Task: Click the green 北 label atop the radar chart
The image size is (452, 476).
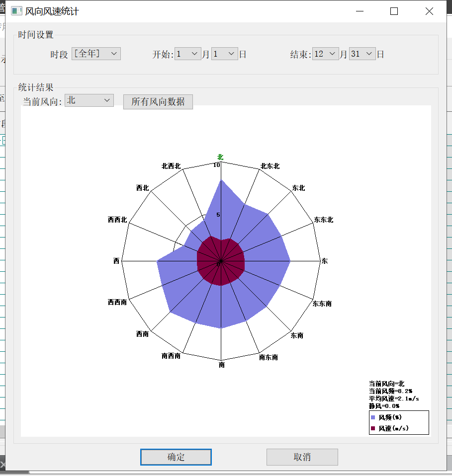Action: click(x=220, y=157)
